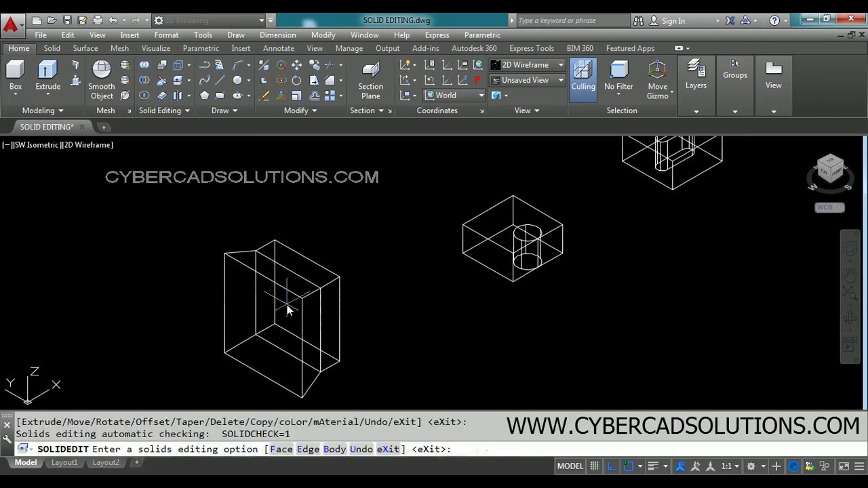Click Sign In link

(673, 21)
